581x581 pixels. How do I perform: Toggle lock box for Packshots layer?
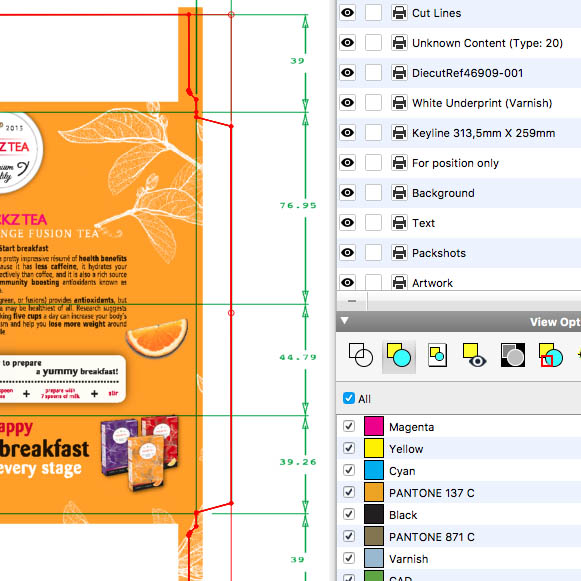373,253
